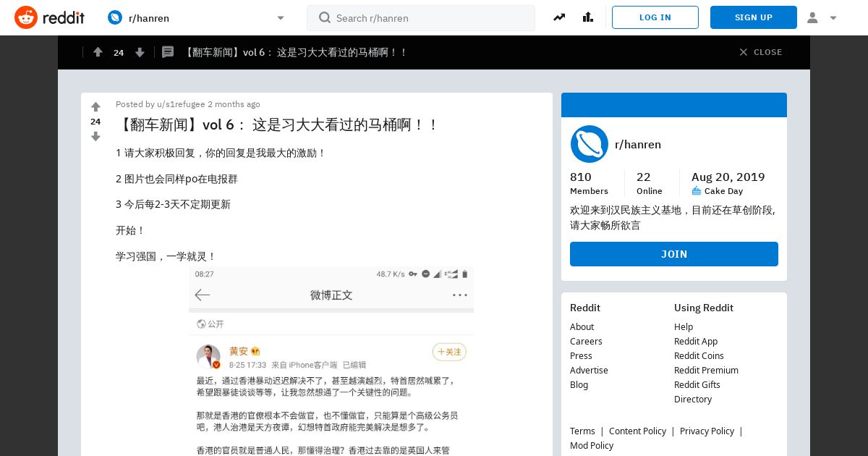Screen dimensions: 868x456
Task: Click the line '今后每2-3天不定期更新'
Action: pyautogui.click(x=173, y=204)
